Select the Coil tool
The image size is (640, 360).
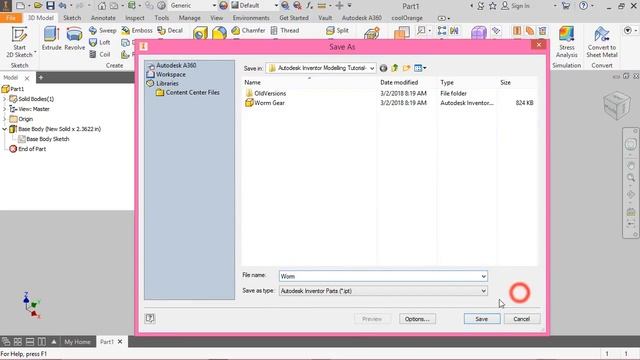click(100, 54)
